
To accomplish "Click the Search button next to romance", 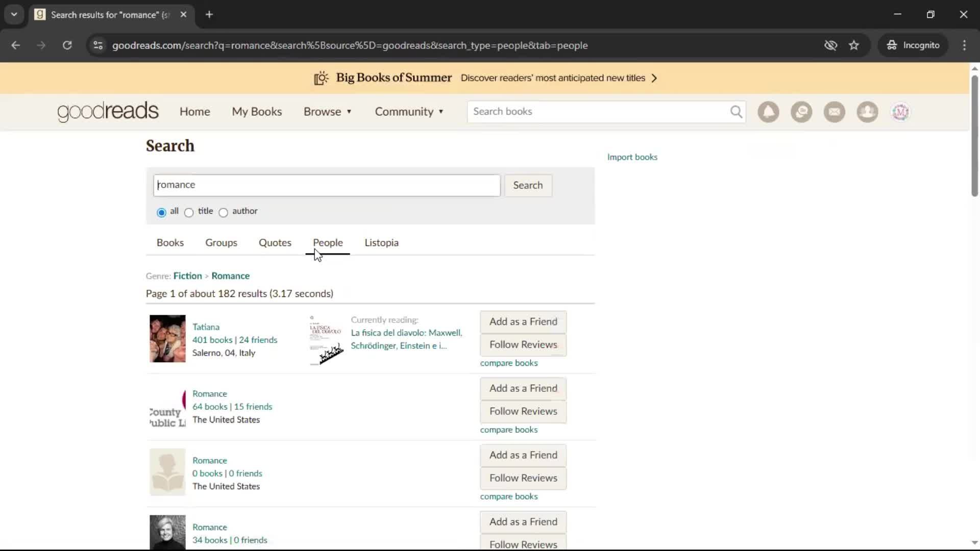I will [528, 186].
